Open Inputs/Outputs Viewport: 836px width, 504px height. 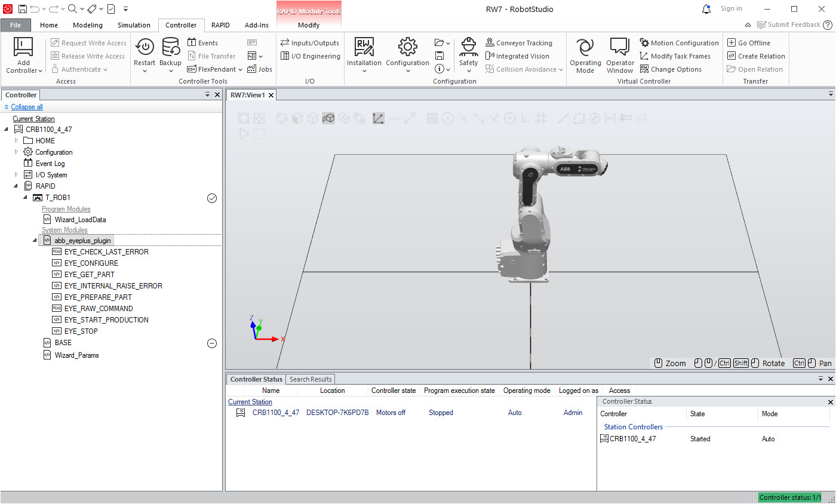[310, 43]
